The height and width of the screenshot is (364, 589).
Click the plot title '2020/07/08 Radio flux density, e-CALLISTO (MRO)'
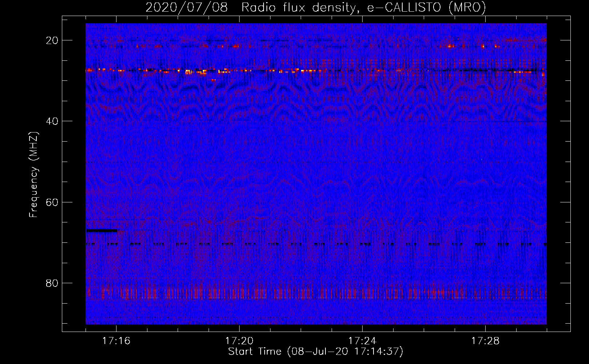tap(316, 7)
